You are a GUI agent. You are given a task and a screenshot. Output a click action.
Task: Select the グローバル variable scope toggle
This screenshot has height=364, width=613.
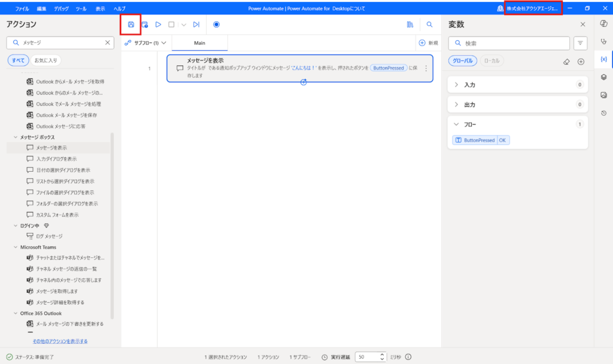coord(463,60)
